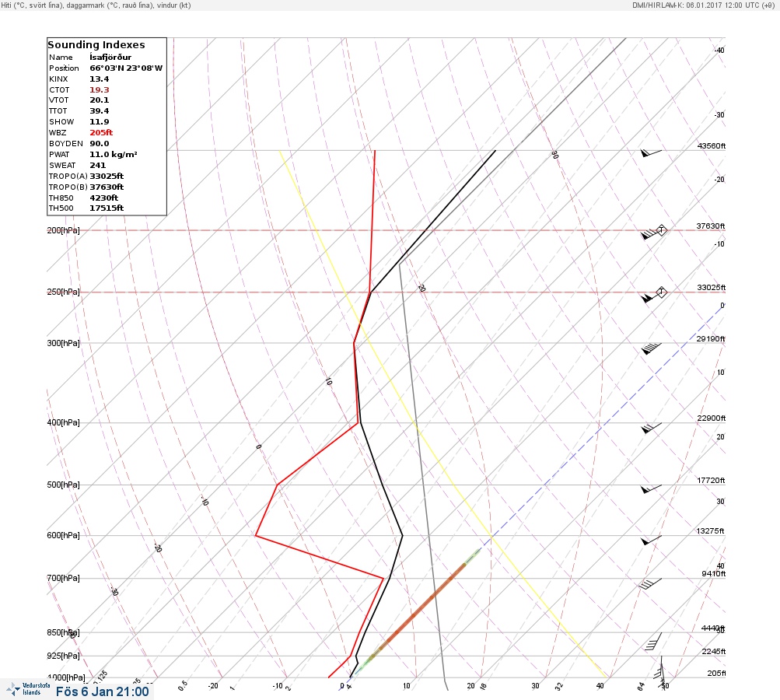
Task: Click the DMI/HIRLAM-K model run header text
Action: (703, 5)
